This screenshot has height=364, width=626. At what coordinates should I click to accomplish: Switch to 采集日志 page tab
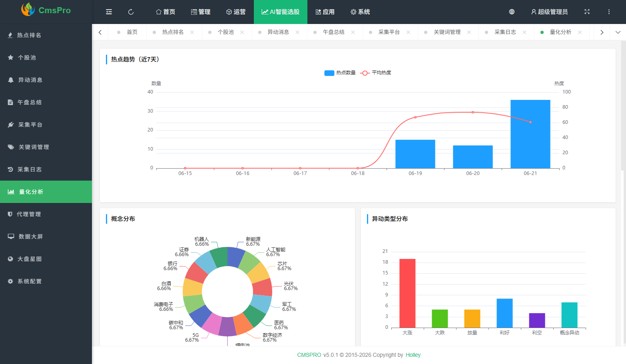click(505, 32)
